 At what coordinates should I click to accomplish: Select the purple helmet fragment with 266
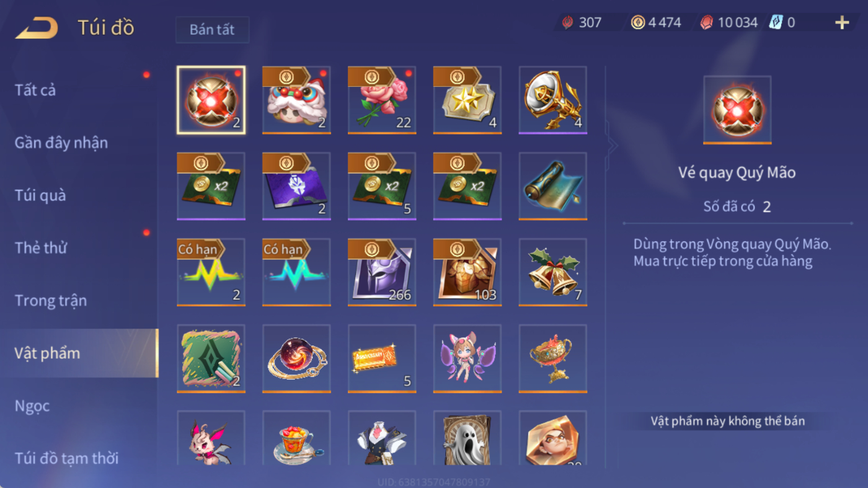coord(382,272)
